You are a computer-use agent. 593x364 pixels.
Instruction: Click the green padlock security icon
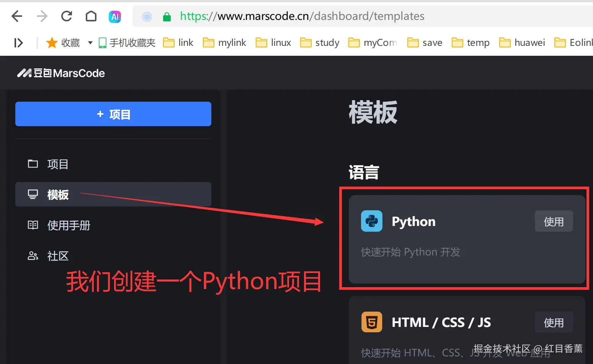(167, 16)
